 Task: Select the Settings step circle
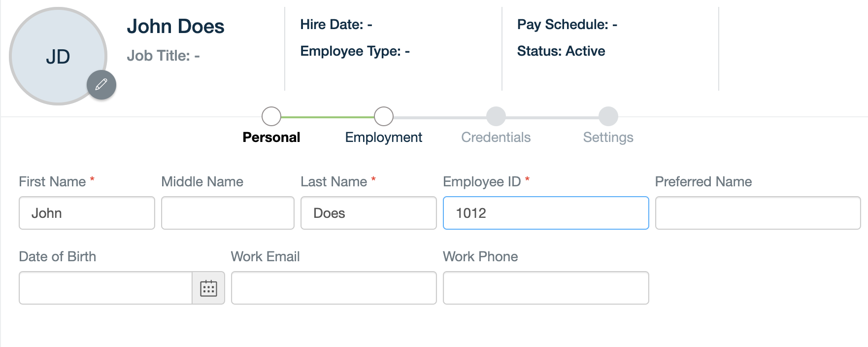[608, 117]
